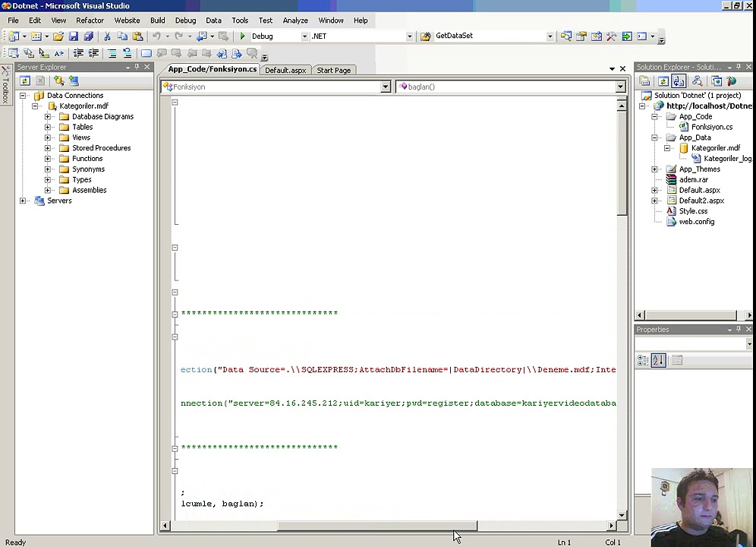Open Solution Explorer via toolbar icon

[566, 36]
